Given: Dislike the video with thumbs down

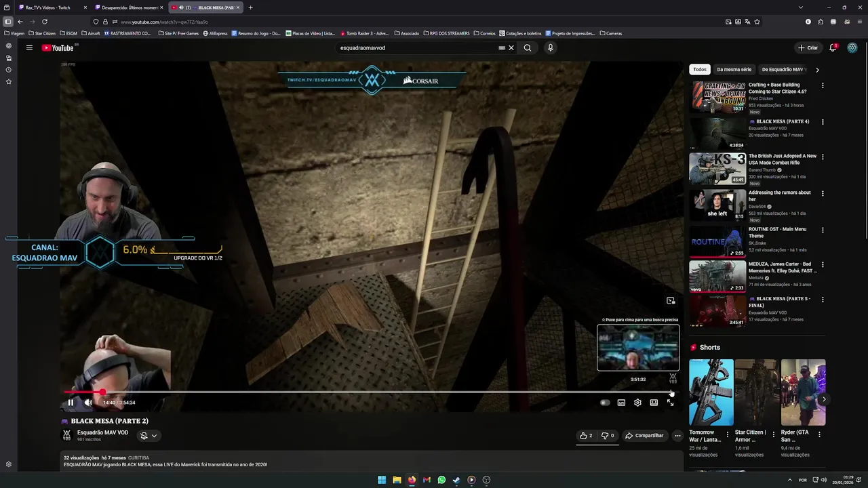Looking at the screenshot, I should 608,436.
